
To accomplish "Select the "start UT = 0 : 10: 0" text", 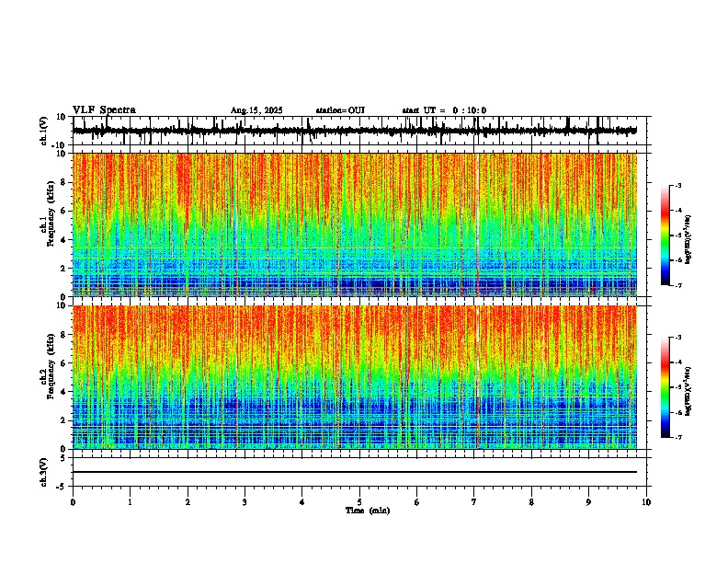I will [444, 110].
